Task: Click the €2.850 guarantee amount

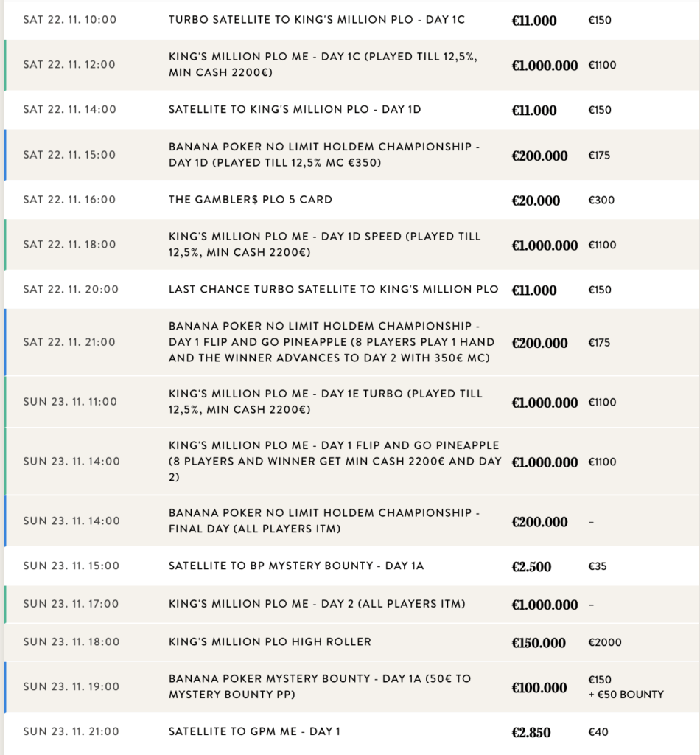Action: (531, 732)
